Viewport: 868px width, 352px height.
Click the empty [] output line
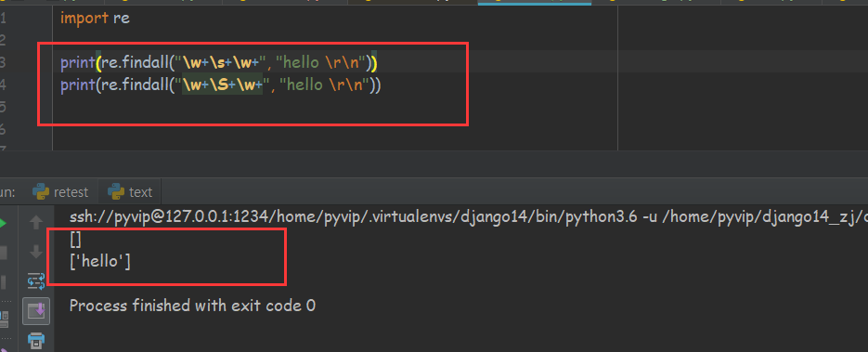tap(76, 240)
